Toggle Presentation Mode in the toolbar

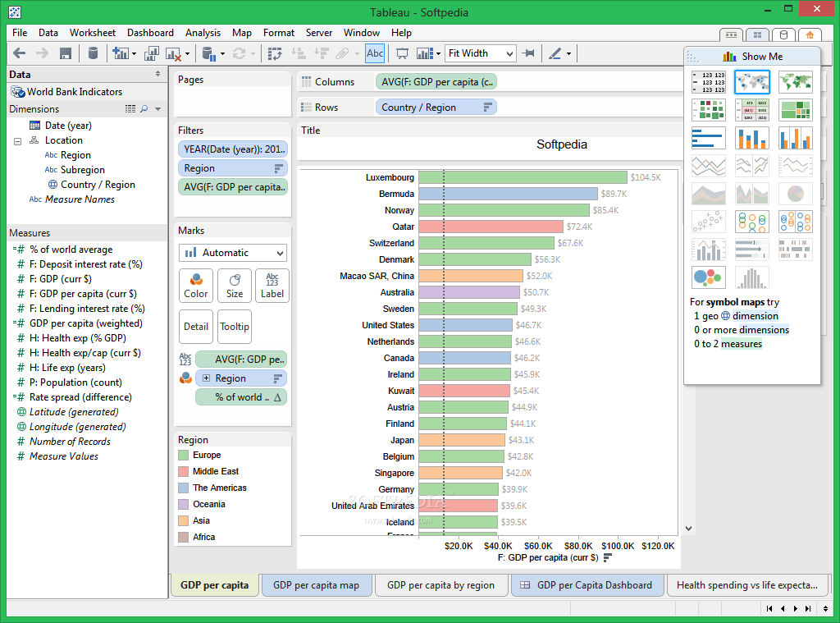coord(402,53)
